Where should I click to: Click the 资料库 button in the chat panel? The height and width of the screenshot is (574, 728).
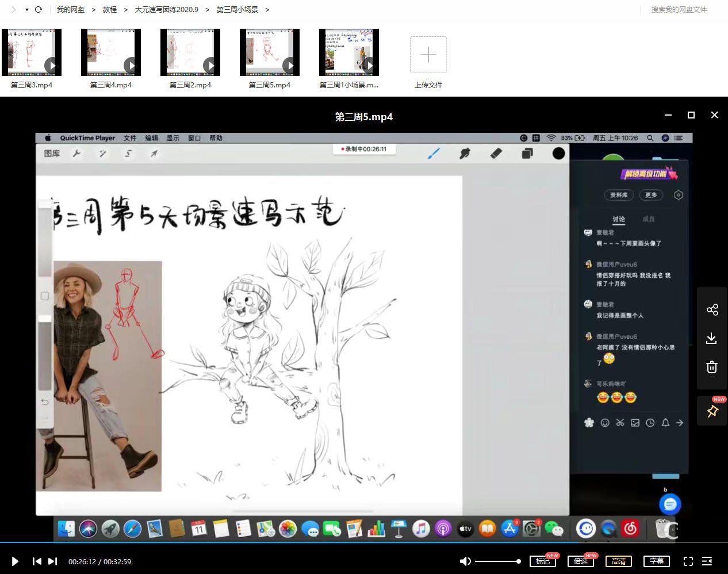[x=618, y=195]
